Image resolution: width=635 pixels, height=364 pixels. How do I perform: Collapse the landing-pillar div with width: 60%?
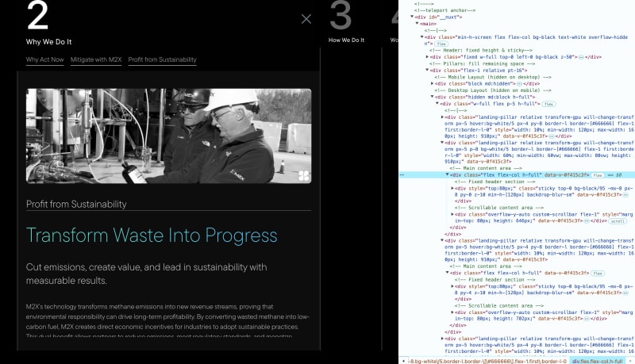[x=442, y=143]
